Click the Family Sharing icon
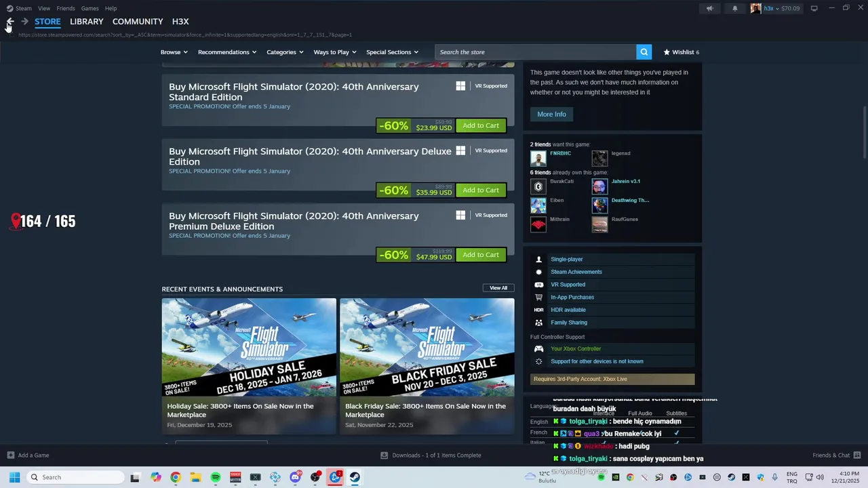Image resolution: width=868 pixels, height=488 pixels. click(x=539, y=323)
